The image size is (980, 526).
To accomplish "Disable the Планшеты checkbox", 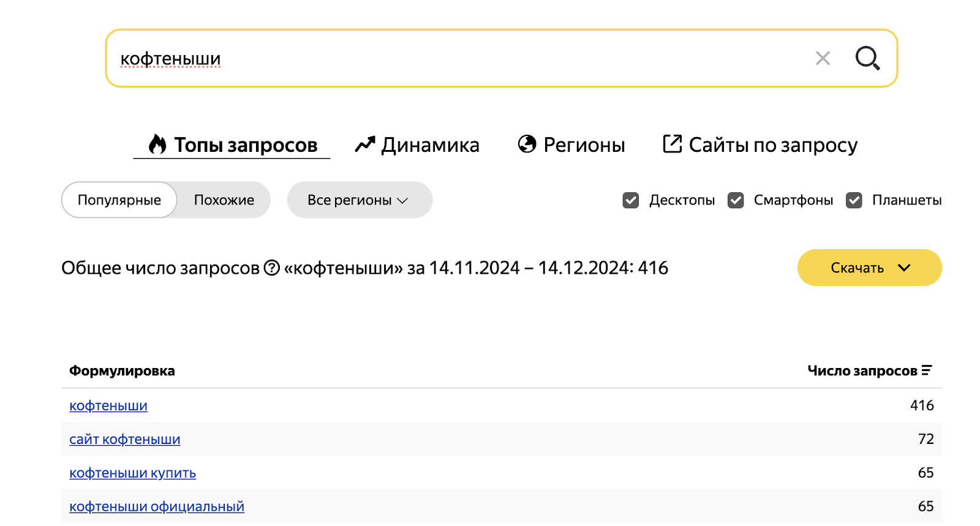I will tap(854, 200).
